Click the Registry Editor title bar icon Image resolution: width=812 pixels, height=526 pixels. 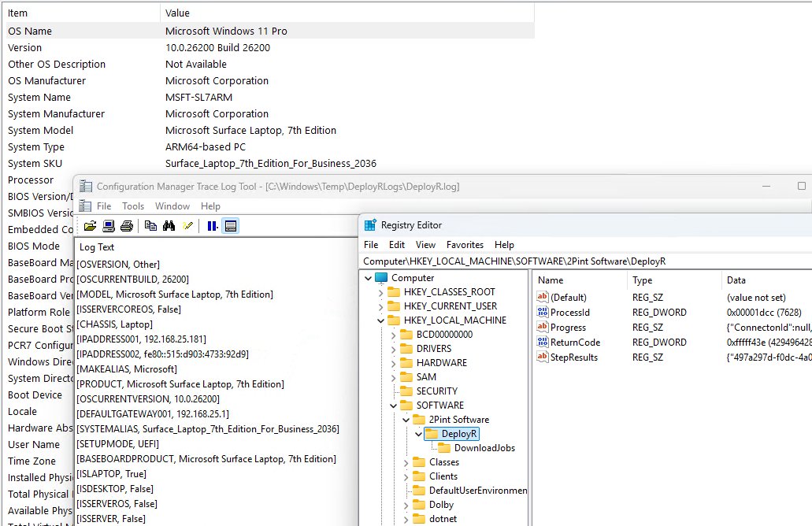pos(370,225)
